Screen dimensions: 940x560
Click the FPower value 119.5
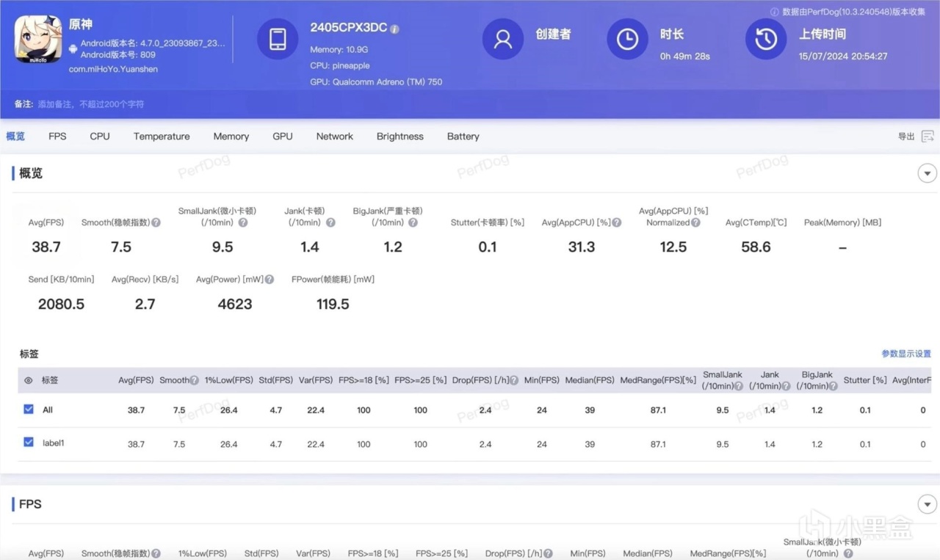tap(333, 304)
